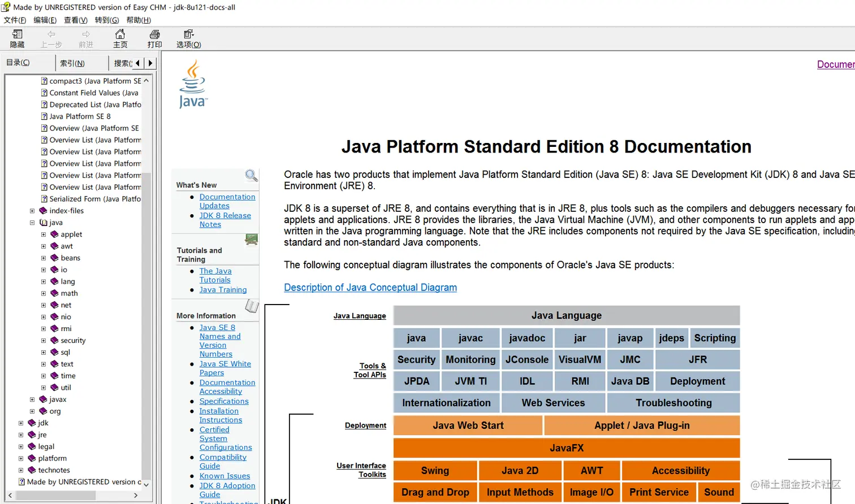Viewport: 855px width, 504px height.
Task: Click the tab strip left scroll arrow
Action: pos(137,63)
